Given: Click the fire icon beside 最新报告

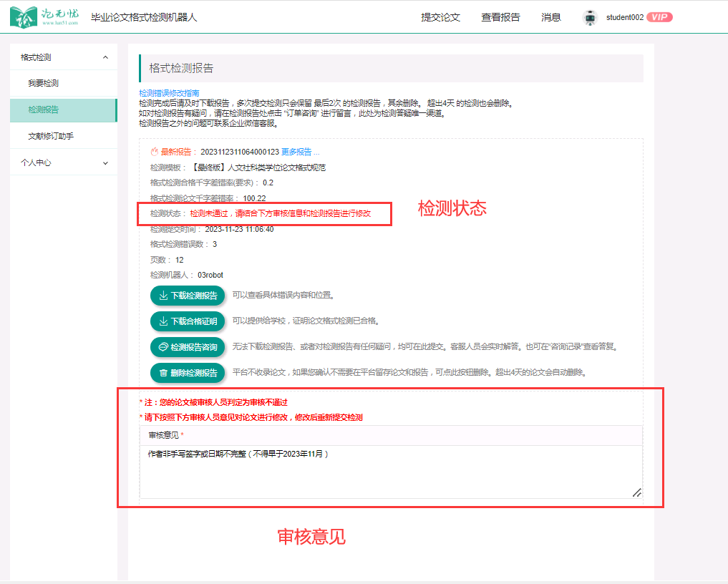Looking at the screenshot, I should [154, 152].
